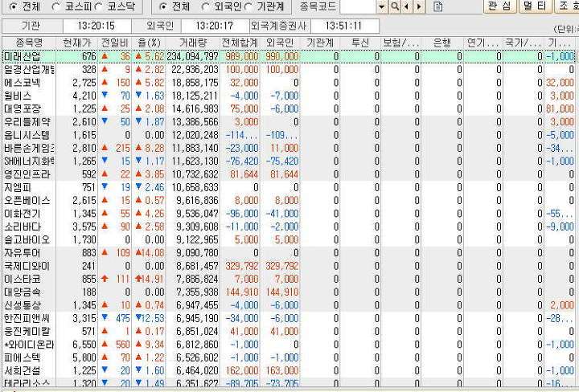Sort by the 전체합계 column header
This screenshot has width=579, height=392.
pos(240,43)
